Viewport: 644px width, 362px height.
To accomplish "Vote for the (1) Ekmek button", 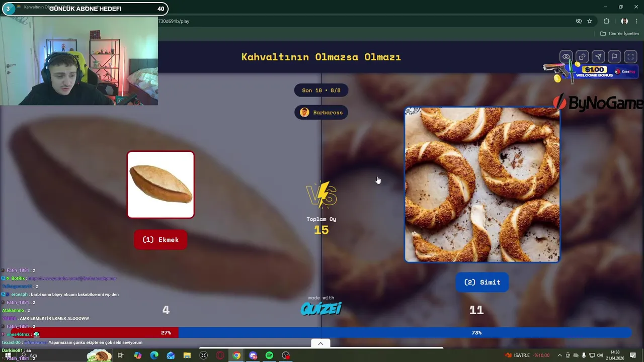I will pos(160,240).
